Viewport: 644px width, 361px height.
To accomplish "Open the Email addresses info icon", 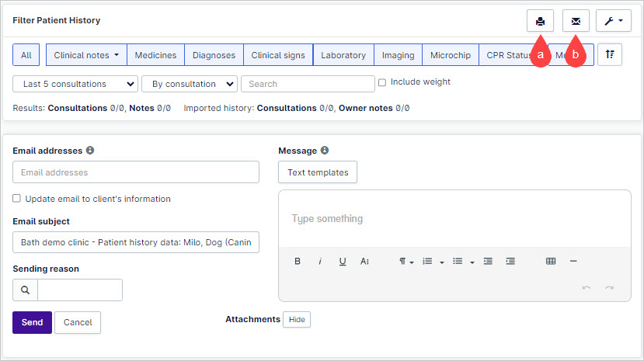I will [90, 150].
